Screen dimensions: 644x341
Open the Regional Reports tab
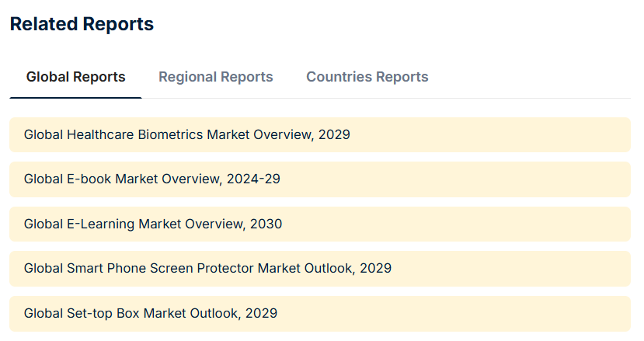click(215, 77)
